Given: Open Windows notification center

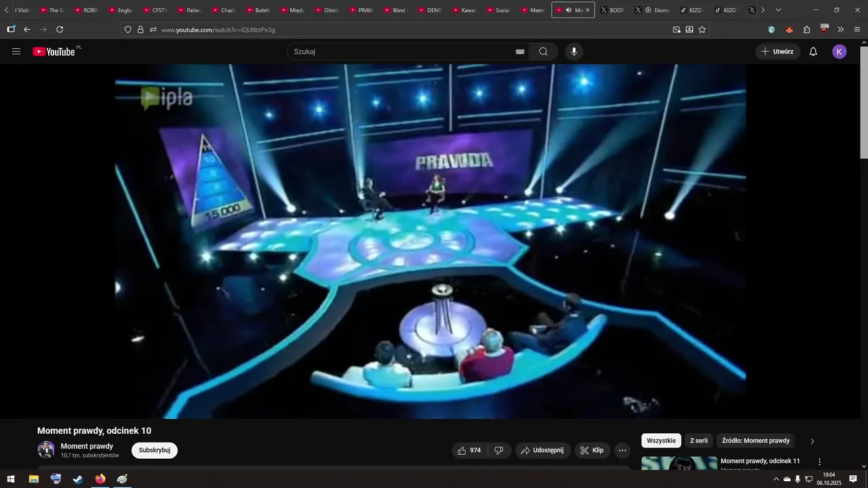Looking at the screenshot, I should [x=853, y=479].
